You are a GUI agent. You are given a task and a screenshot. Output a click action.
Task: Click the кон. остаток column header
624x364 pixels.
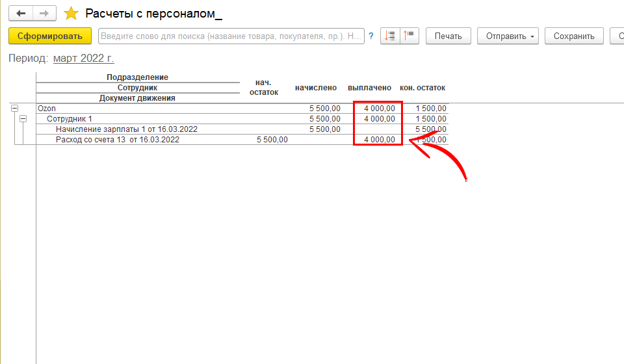pos(422,88)
